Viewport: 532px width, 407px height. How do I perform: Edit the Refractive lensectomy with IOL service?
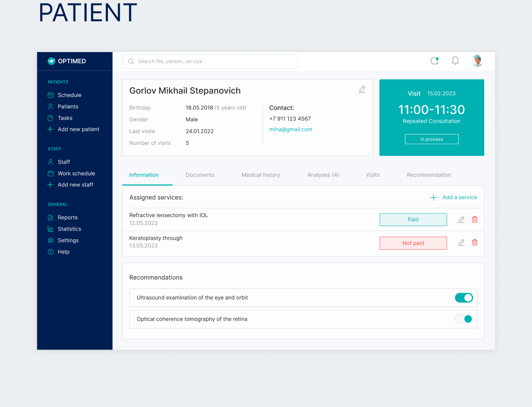(x=461, y=219)
